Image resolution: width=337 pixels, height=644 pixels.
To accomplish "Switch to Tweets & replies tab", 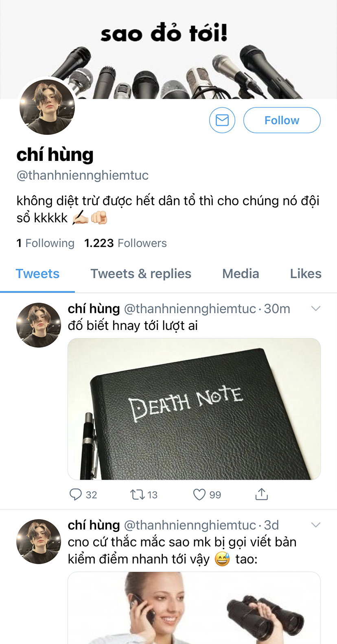I will pos(141,274).
